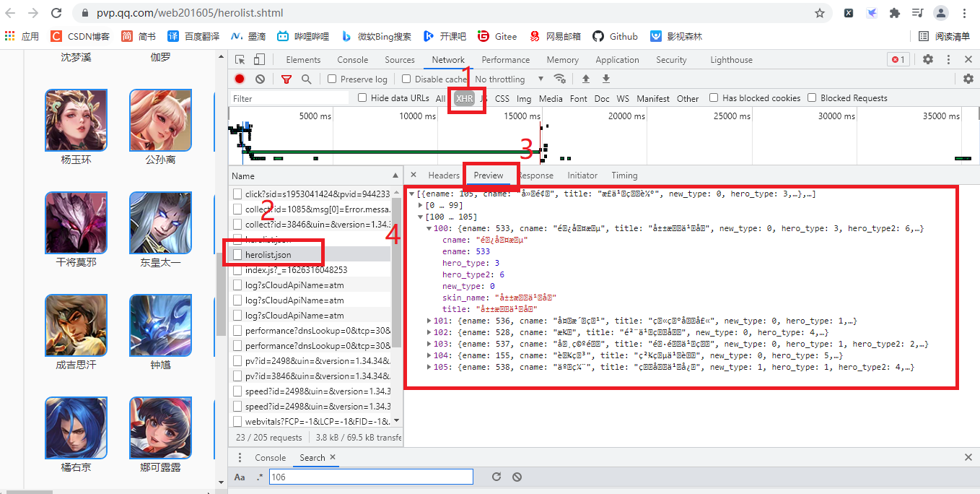The image size is (980, 494).
Task: Click the network Filter text field
Action: 290,98
